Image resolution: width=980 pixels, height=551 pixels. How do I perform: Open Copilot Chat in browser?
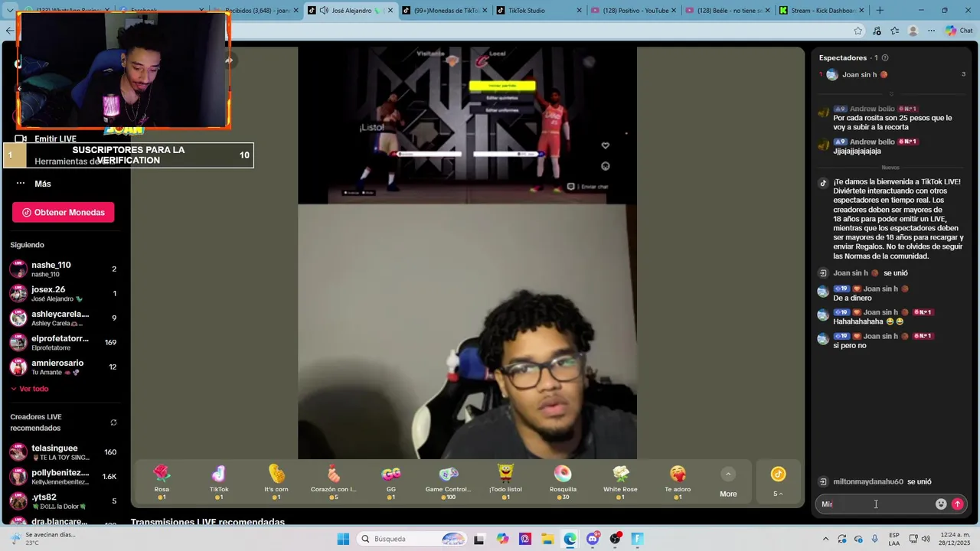[x=959, y=31]
